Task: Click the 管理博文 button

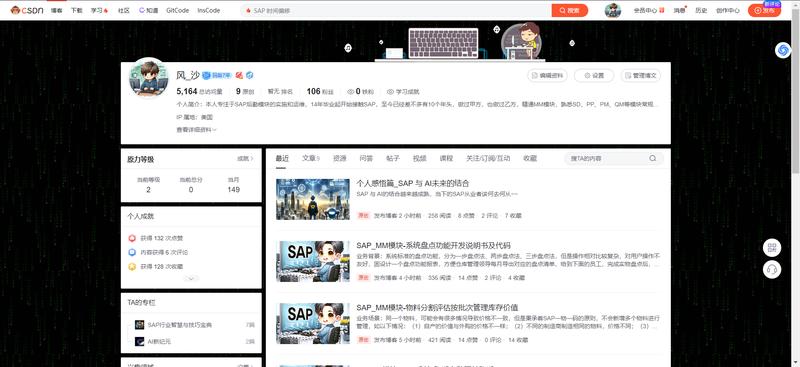Action: click(x=641, y=76)
